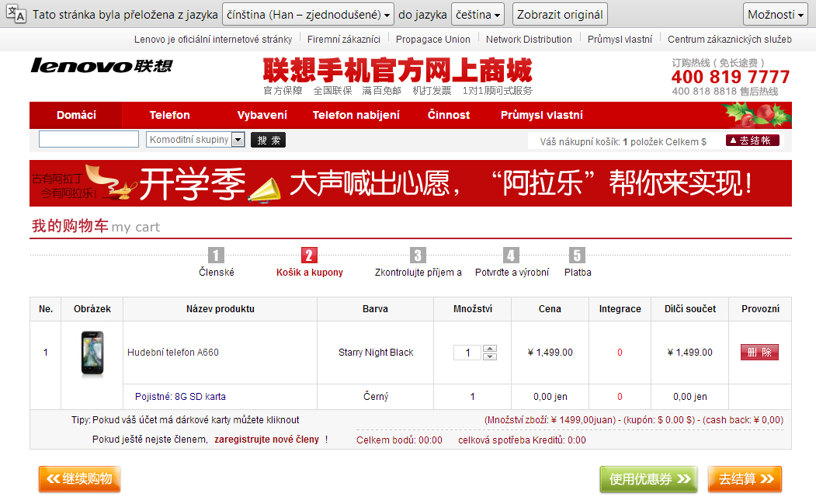Expand the Komoditní skupiny dropdown
Image resolution: width=816 pixels, height=504 pixels.
click(195, 140)
